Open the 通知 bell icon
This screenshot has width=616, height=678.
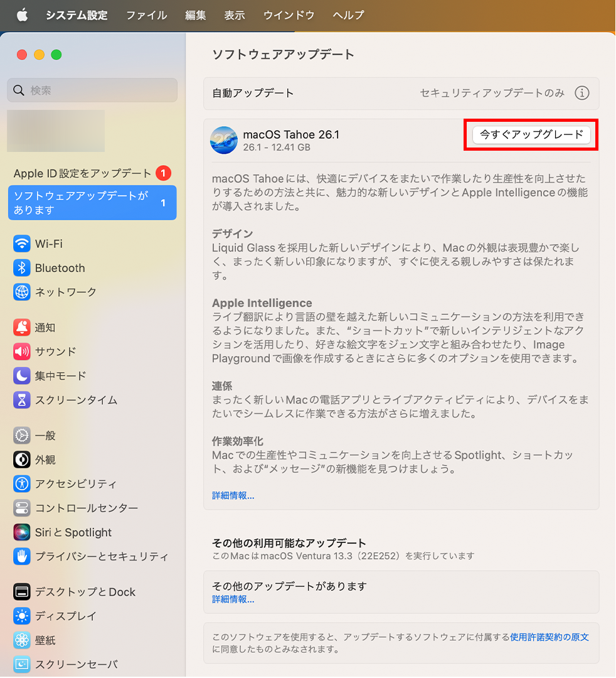[x=22, y=327]
